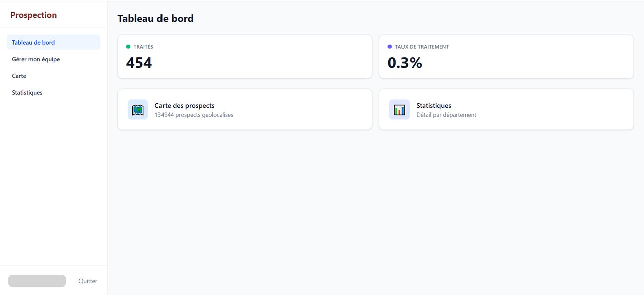This screenshot has height=295, width=644.
Task: Click the green dot beside Traités
Action: point(128,47)
